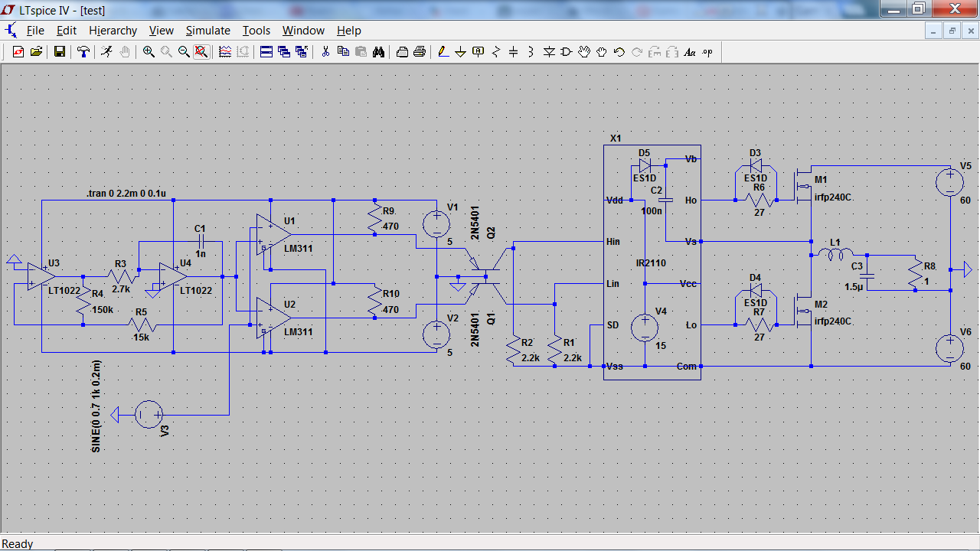Open the Control Panel hammer icon
This screenshot has width=980, height=551.
coord(83,52)
